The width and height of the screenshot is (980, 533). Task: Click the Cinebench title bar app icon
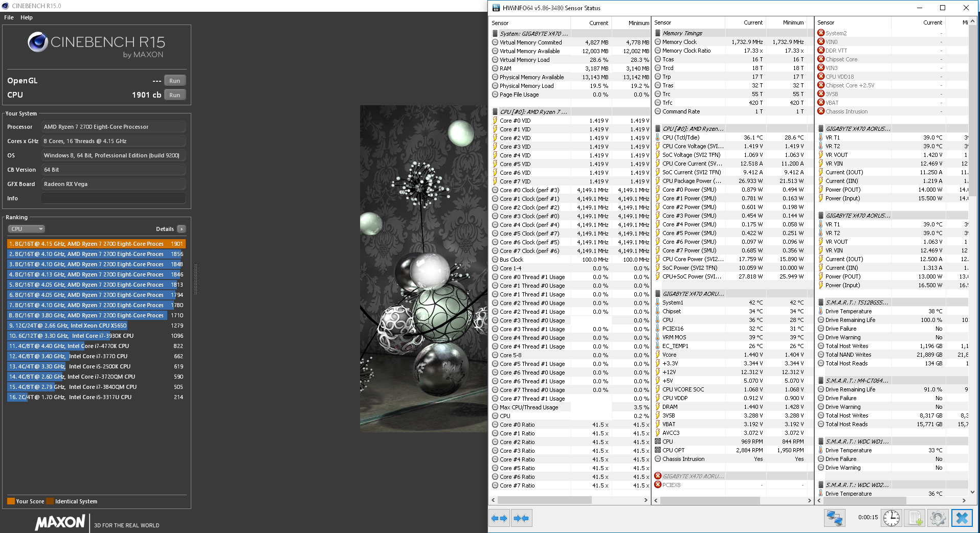[6, 6]
